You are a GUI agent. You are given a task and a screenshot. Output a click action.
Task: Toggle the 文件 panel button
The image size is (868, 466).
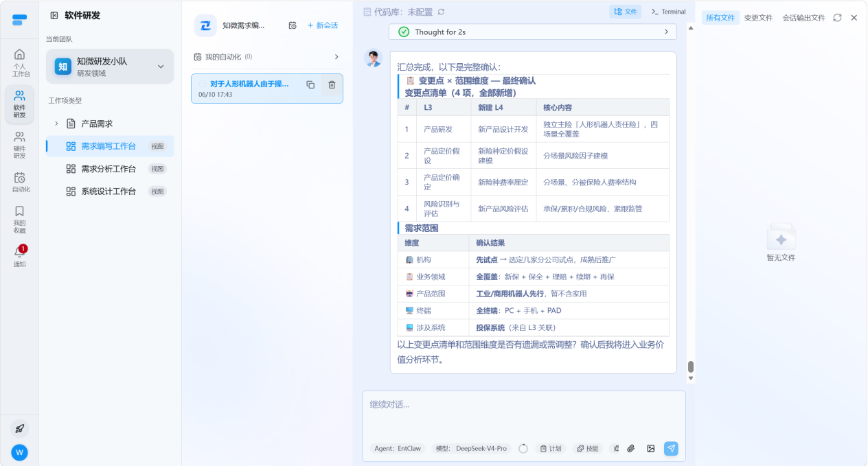(x=626, y=12)
